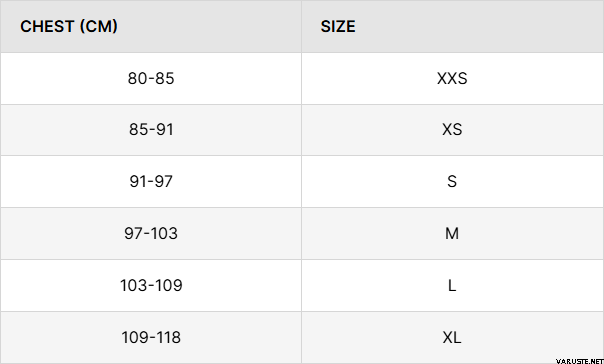Viewport: 604px width, 364px height.
Task: Click the 85-91 chest range
Action: click(151, 130)
